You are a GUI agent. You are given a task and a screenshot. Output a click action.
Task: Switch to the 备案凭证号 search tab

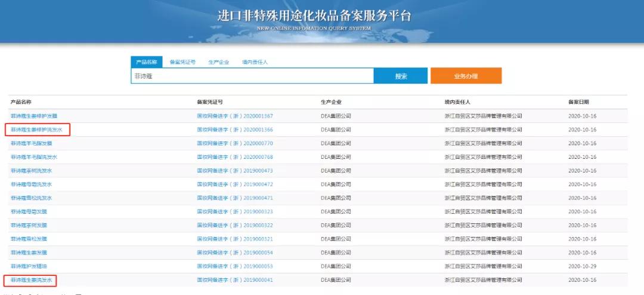tap(183, 62)
